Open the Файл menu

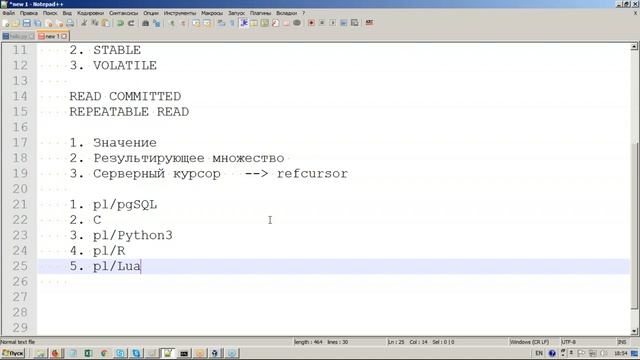(9, 13)
